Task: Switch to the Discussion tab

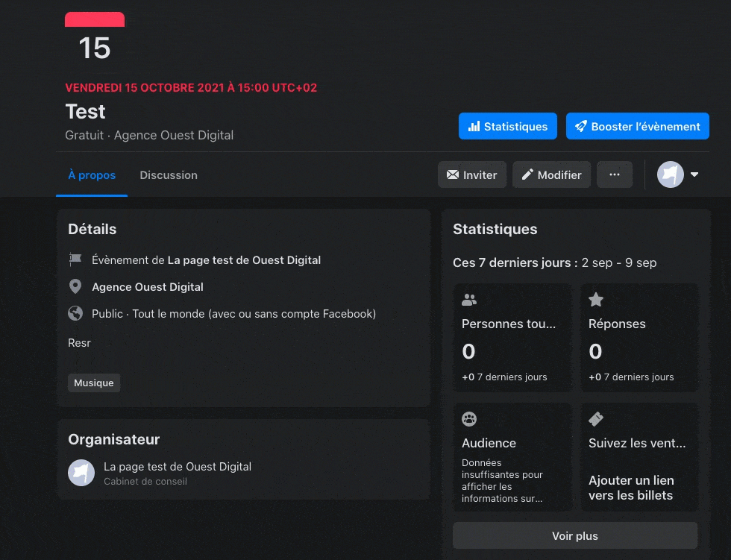Action: tap(169, 175)
